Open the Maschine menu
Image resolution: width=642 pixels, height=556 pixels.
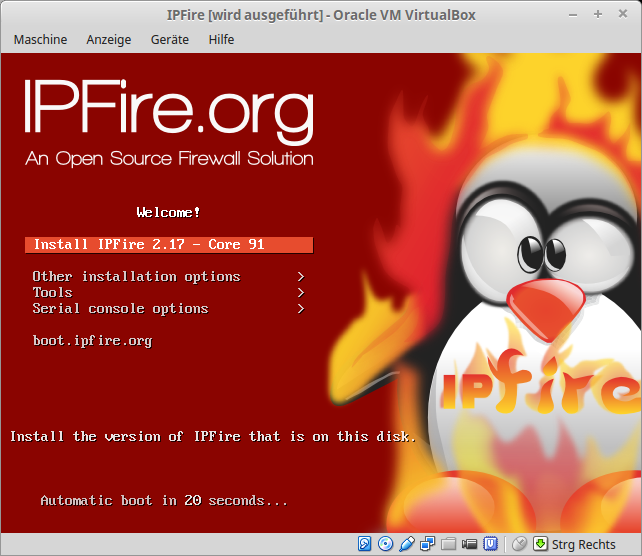[x=40, y=40]
